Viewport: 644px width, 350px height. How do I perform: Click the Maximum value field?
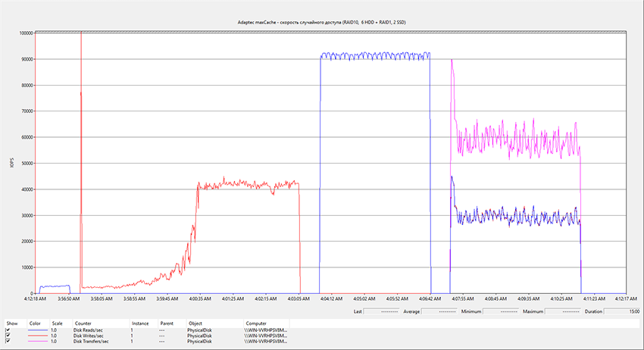tap(561, 311)
